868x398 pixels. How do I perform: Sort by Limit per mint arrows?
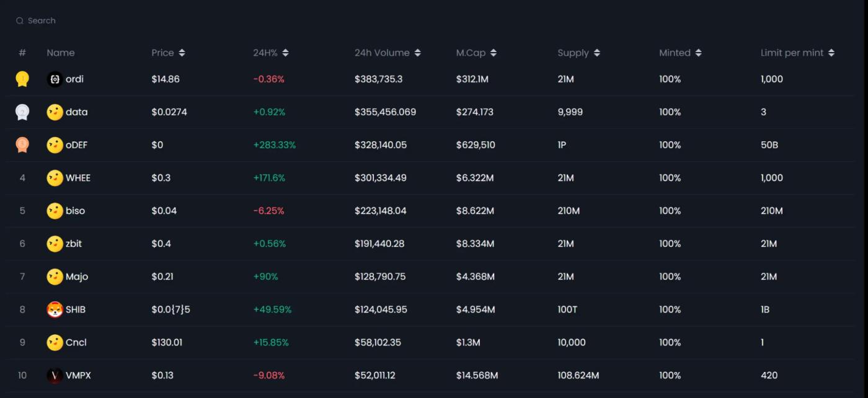click(831, 53)
